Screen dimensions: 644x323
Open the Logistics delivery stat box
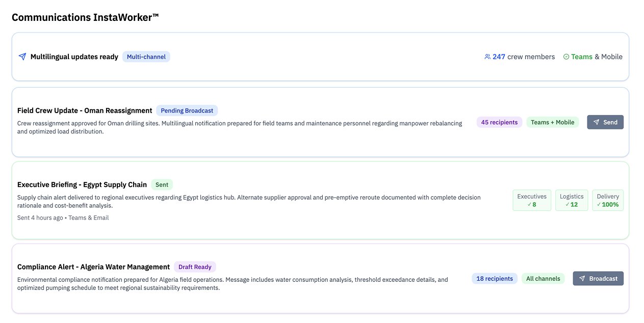click(x=571, y=200)
